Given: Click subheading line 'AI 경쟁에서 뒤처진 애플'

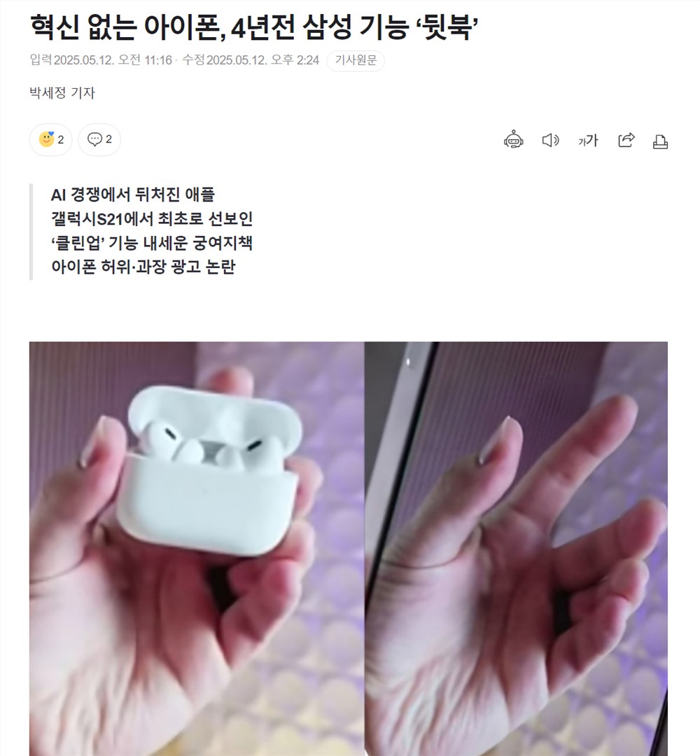Looking at the screenshot, I should pyautogui.click(x=133, y=195).
